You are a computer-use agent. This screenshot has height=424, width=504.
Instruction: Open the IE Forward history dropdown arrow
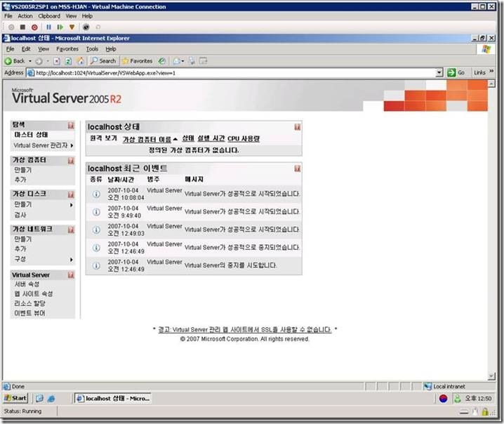click(x=48, y=61)
